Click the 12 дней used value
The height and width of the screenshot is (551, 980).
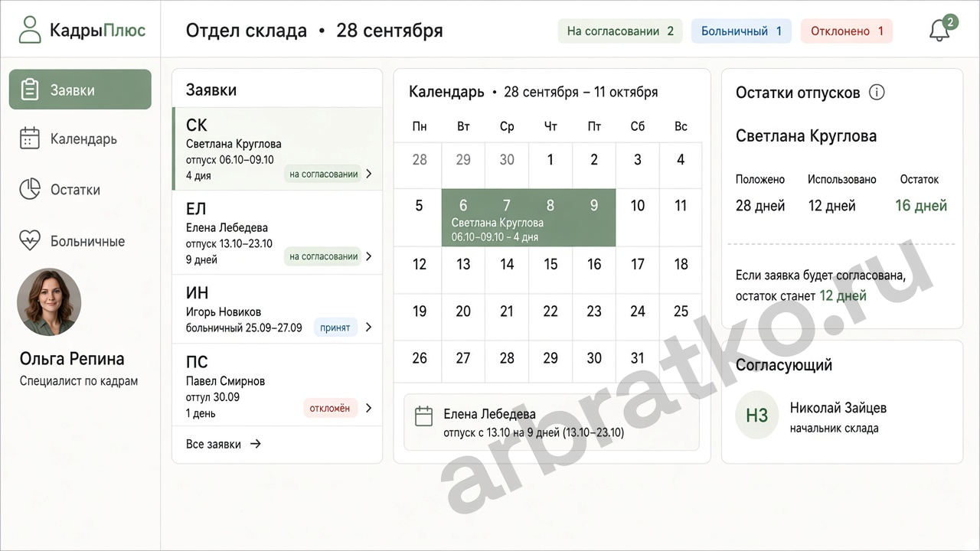click(831, 205)
